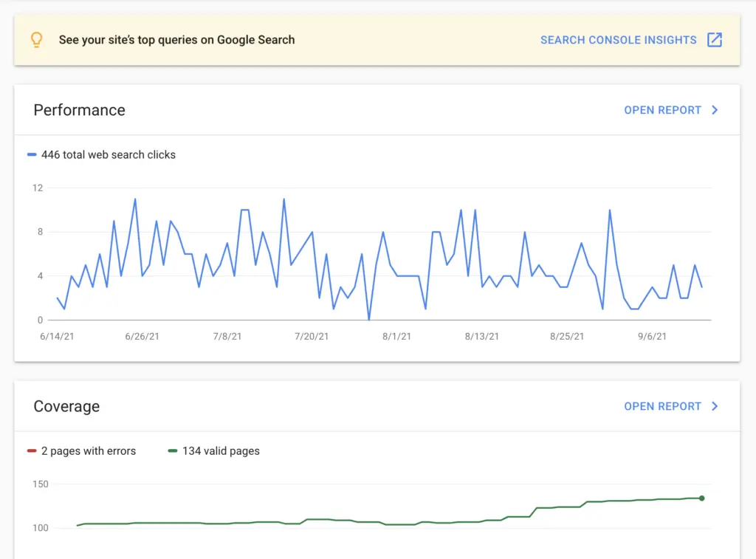Click the Coverage card heading
756x559 pixels.
point(66,406)
